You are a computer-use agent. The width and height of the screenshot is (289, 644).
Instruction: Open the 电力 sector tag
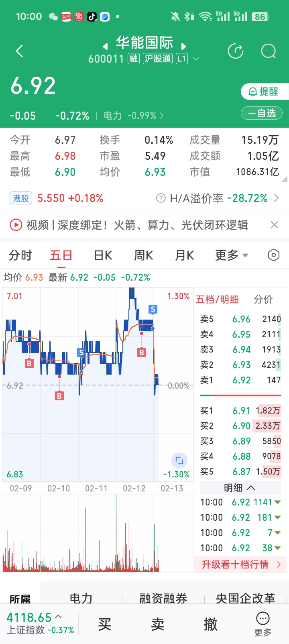pos(81,598)
